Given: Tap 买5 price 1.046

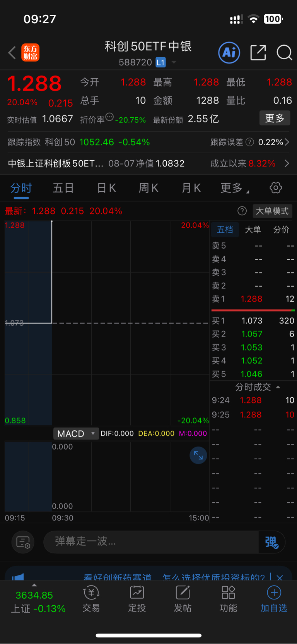Looking at the screenshot, I should 252,374.
